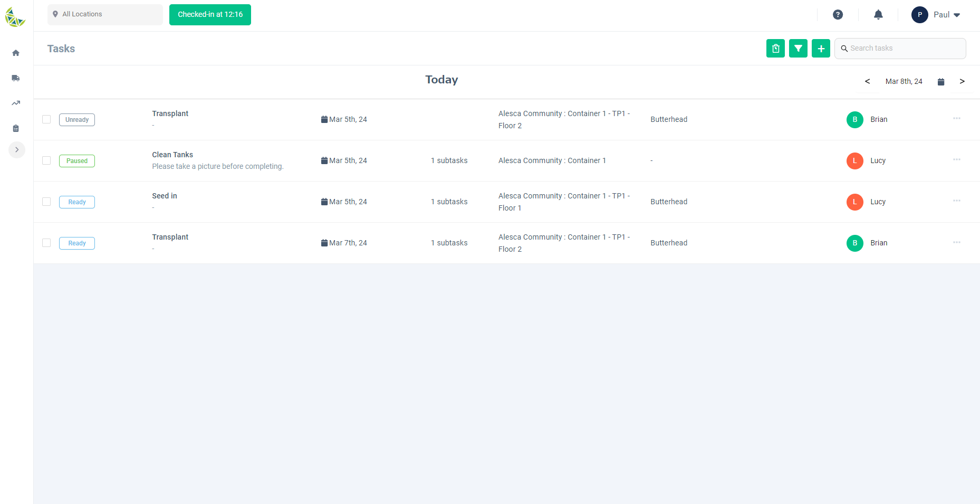The height and width of the screenshot is (504, 980).
Task: Click the 1 subtasks of Seed in
Action: (449, 202)
